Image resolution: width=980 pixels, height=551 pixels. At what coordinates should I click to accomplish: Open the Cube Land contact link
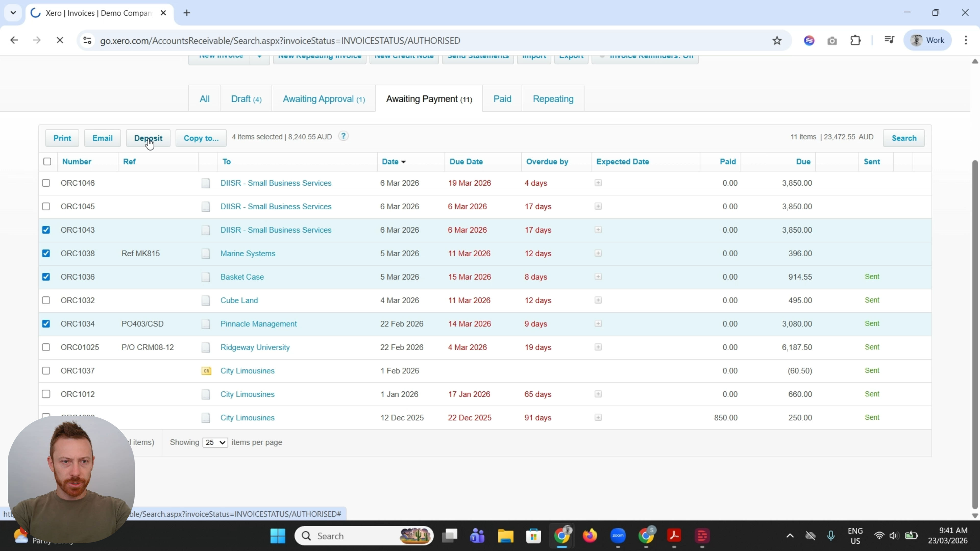click(x=239, y=300)
